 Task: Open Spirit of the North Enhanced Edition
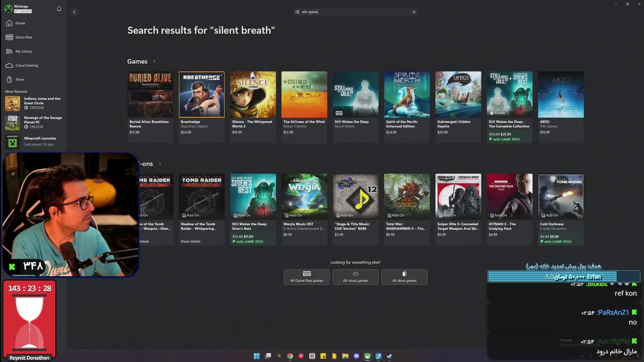click(407, 107)
